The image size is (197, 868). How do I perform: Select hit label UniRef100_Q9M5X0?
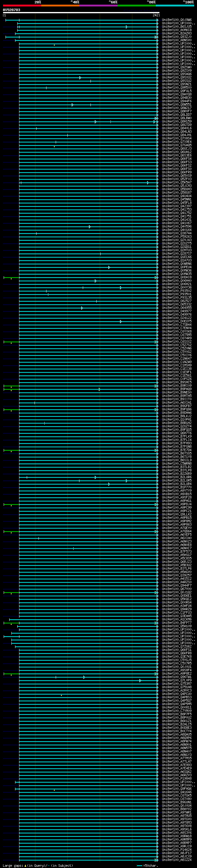tap(177, 88)
